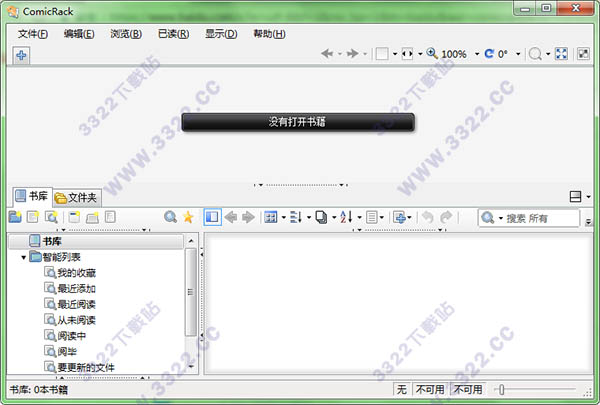Click the page layout icon in reader toolbar
This screenshot has width=600, height=405.
(382, 54)
